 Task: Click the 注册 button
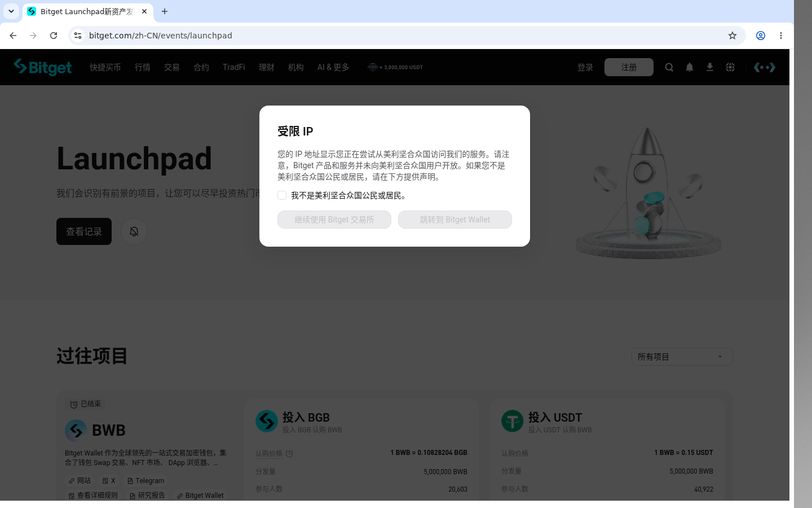pyautogui.click(x=629, y=67)
